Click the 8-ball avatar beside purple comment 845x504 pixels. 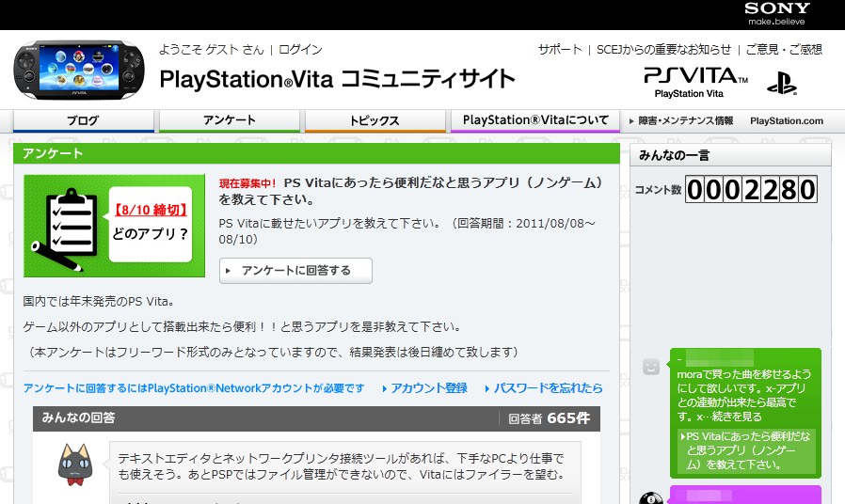point(651,498)
